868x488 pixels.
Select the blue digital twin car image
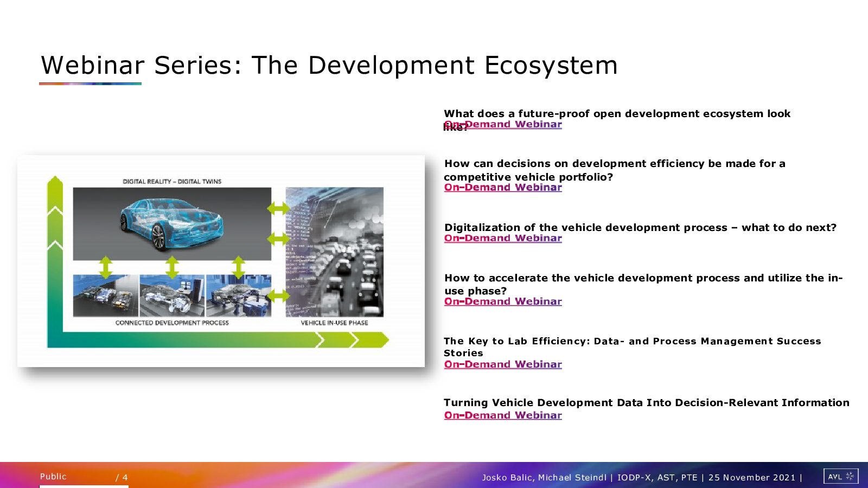(x=172, y=224)
